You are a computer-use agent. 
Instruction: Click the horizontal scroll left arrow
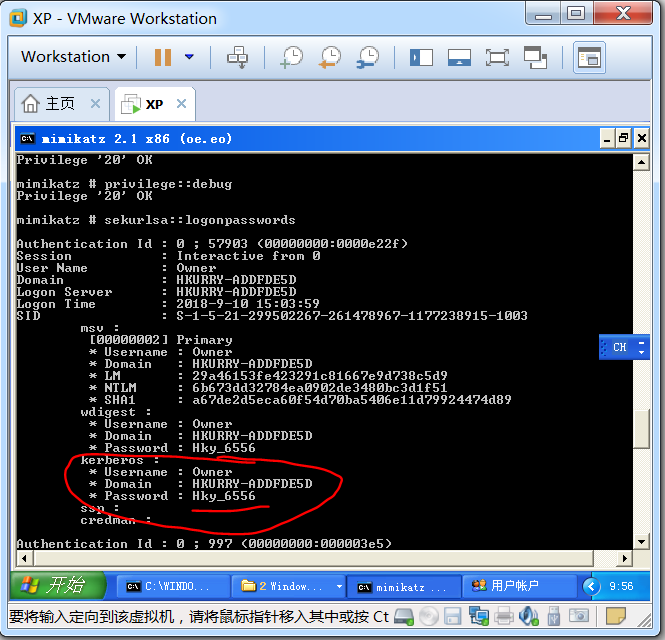click(25, 558)
